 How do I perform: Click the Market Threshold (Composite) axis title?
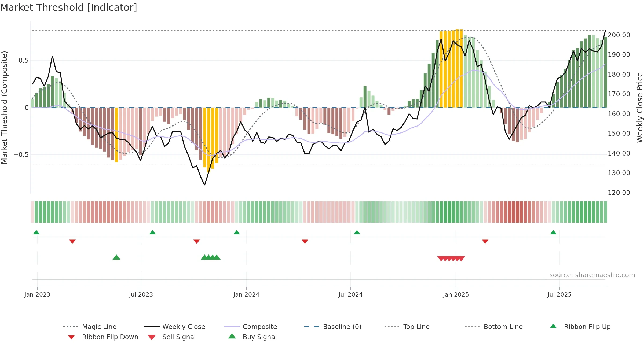pos(4,108)
